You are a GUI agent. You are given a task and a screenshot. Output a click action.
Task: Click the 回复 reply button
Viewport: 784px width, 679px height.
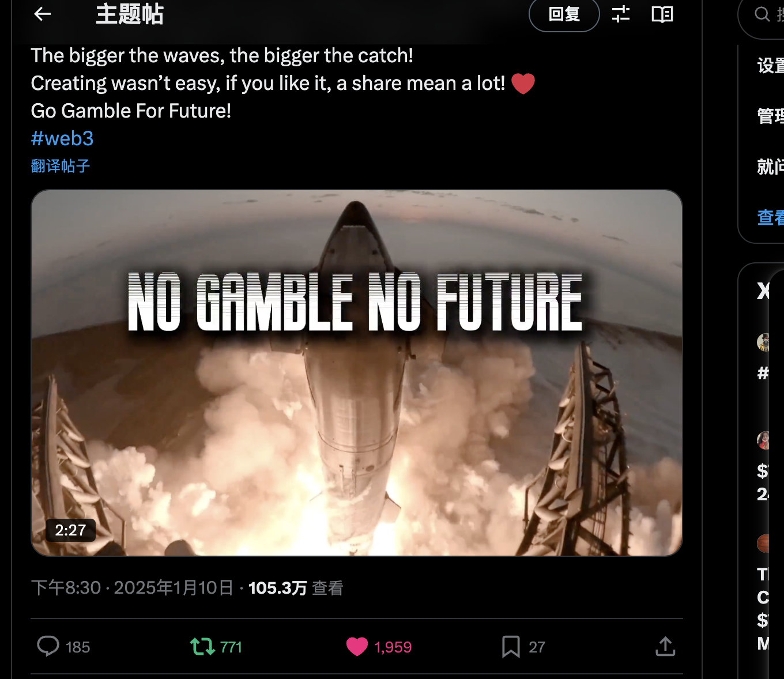click(564, 14)
